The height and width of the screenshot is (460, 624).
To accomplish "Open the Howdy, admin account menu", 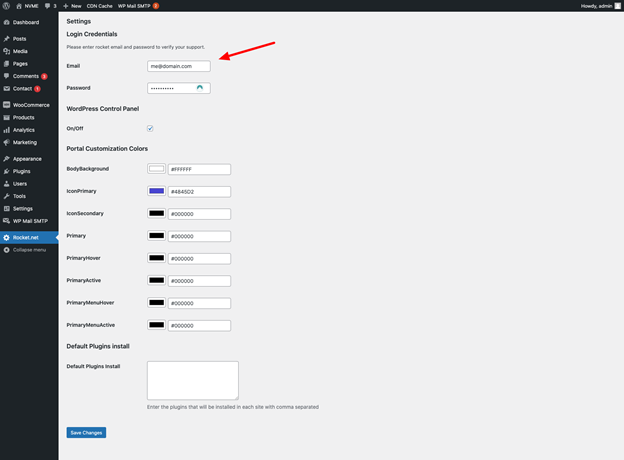I will pyautogui.click(x=600, y=6).
